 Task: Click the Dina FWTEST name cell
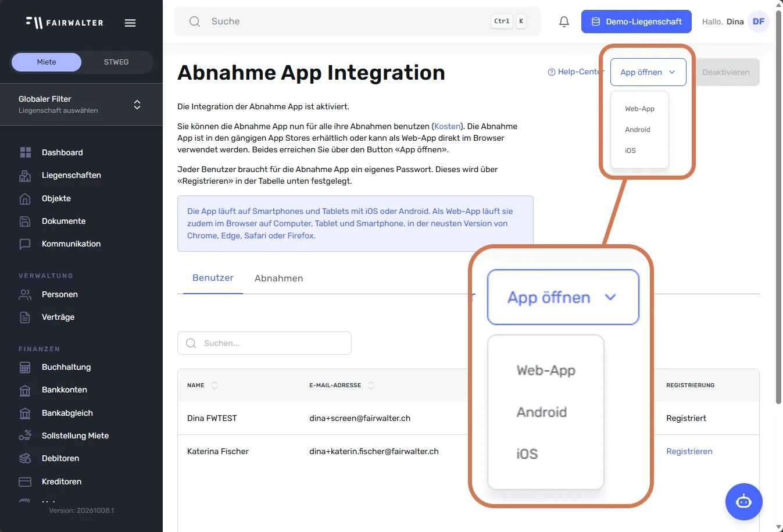pos(212,418)
